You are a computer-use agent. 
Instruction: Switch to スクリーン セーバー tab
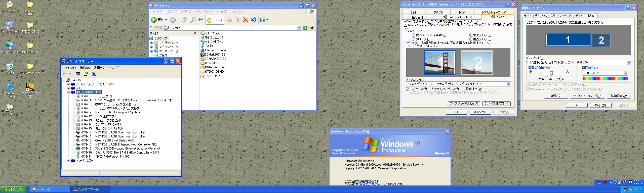(561, 16)
